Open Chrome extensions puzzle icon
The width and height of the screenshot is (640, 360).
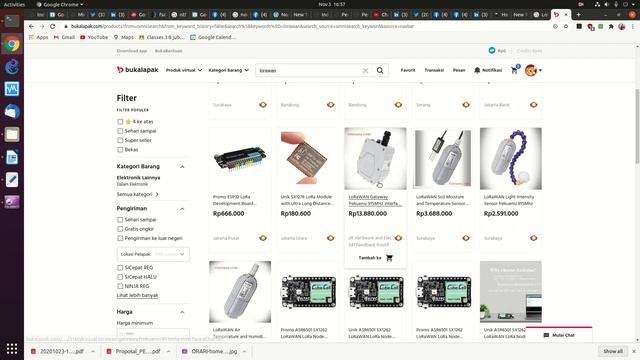(611, 26)
